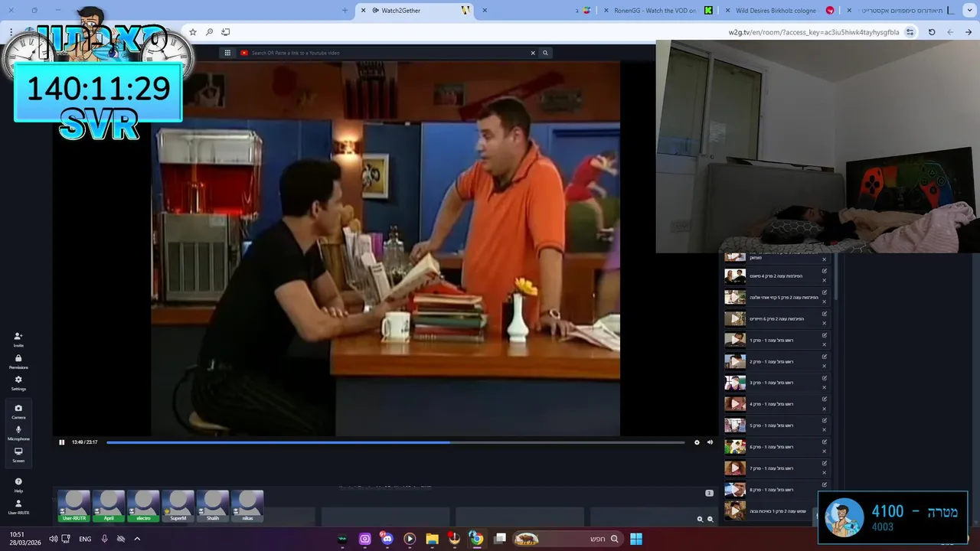Screen dimensions: 980x551
Task: Remove playlist item ראש גדול עונה 1 - פרק 3
Action: pos(825,387)
